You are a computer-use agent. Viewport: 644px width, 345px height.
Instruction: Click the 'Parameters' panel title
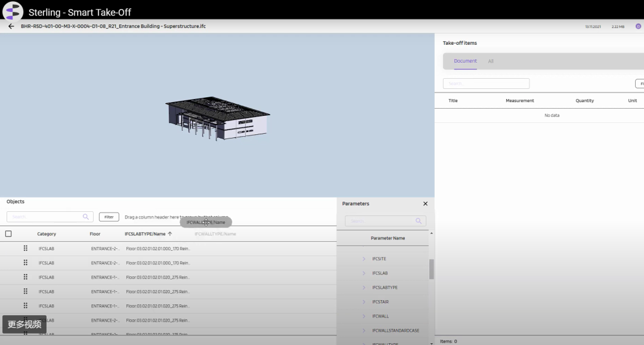click(x=355, y=204)
